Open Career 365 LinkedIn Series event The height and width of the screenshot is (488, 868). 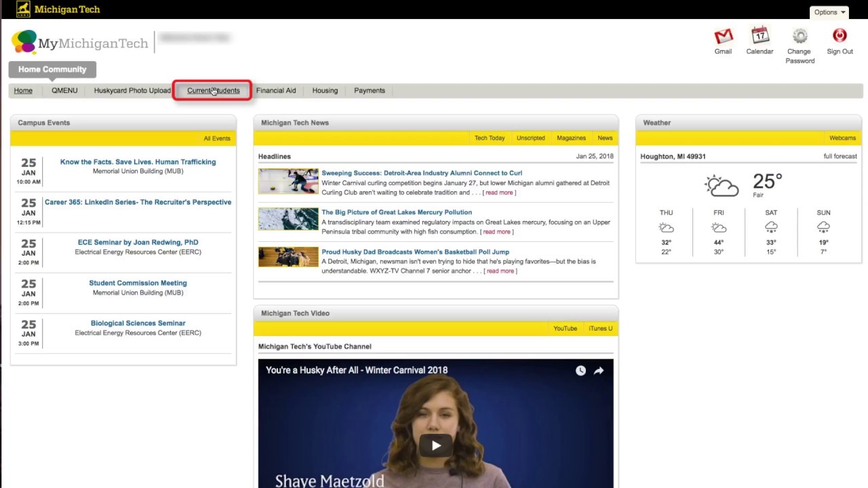click(x=138, y=202)
